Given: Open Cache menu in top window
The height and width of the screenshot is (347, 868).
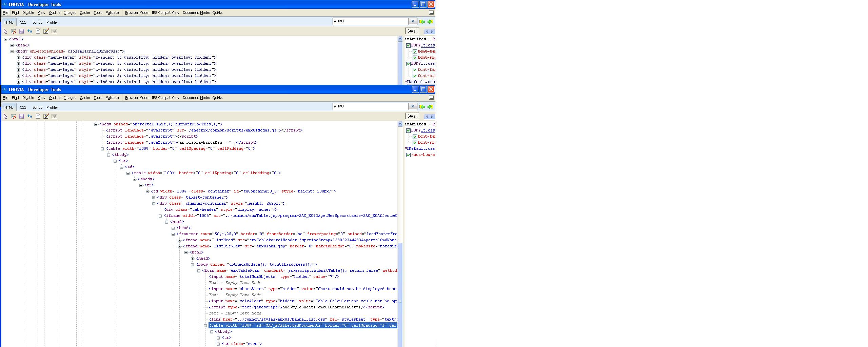Looking at the screenshot, I should 85,13.
